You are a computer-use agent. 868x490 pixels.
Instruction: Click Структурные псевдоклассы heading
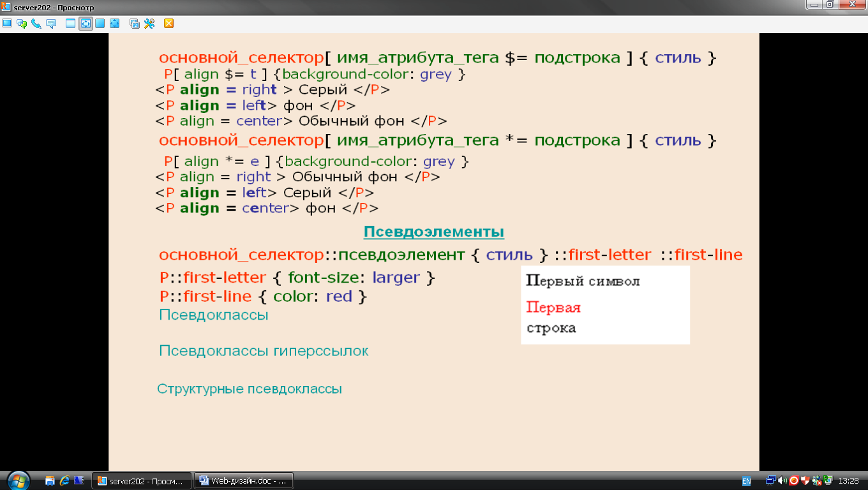pos(250,389)
